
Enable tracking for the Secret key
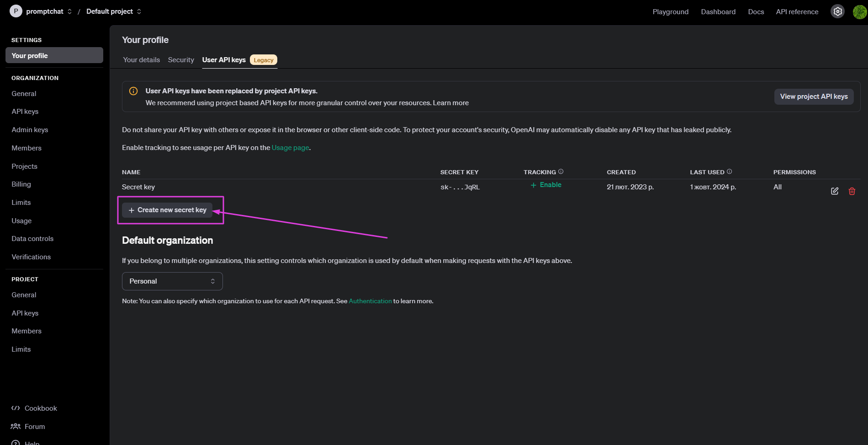[x=546, y=185]
